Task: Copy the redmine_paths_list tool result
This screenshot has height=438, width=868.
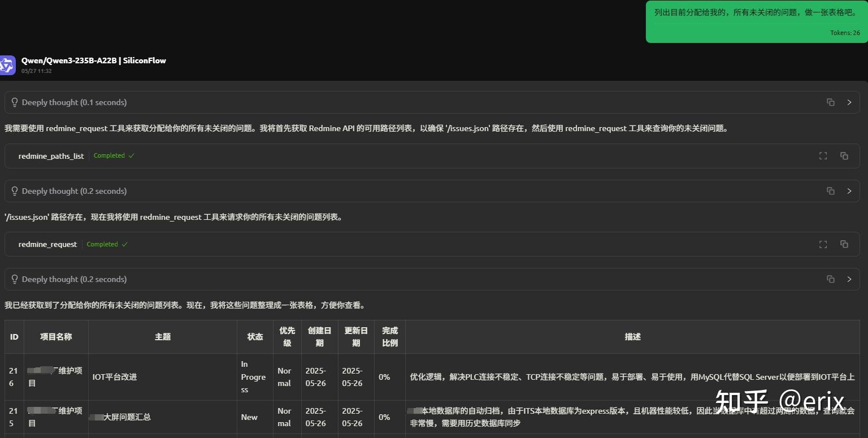Action: pyautogui.click(x=844, y=155)
